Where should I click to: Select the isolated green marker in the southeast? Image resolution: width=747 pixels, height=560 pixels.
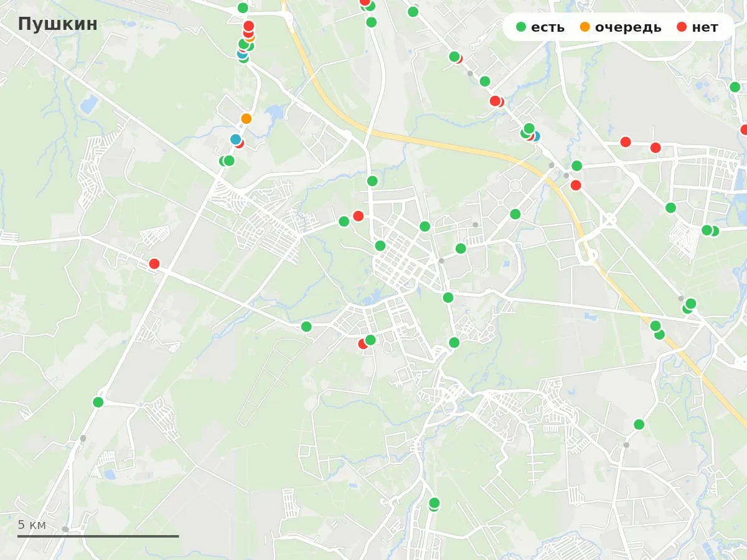pos(639,424)
